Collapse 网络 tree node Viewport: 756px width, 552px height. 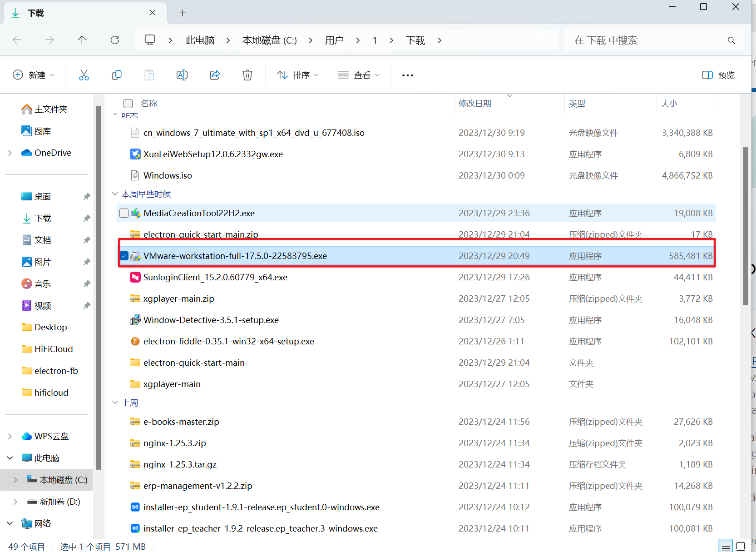click(x=10, y=523)
